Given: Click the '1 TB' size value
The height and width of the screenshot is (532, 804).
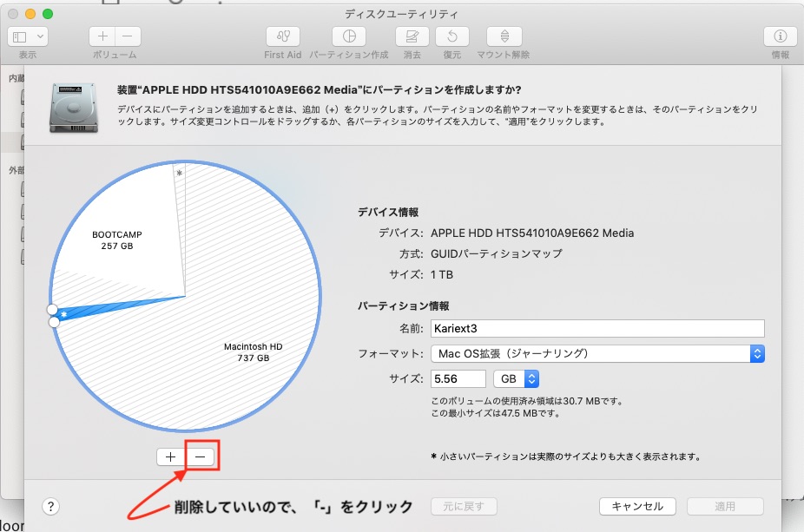Looking at the screenshot, I should click(442, 275).
